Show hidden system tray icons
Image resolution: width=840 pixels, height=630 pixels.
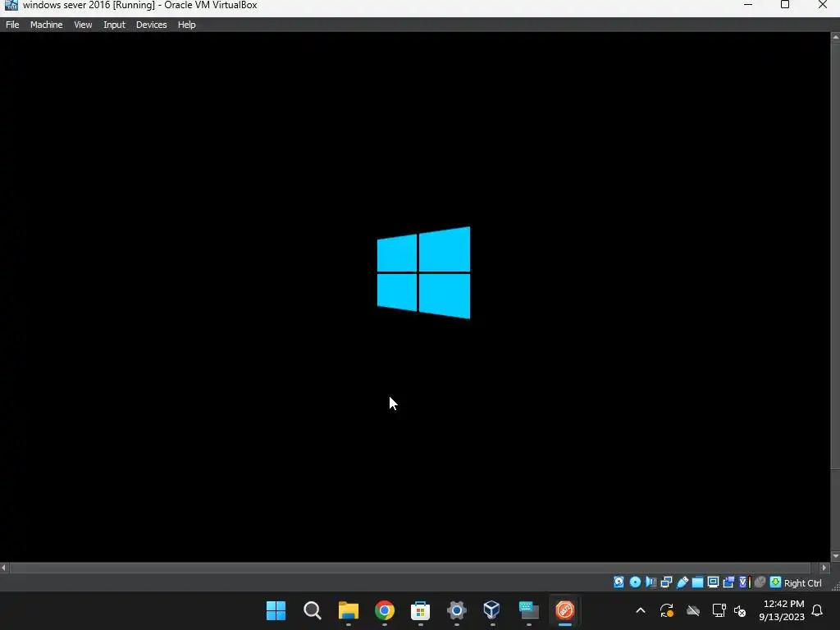(640, 610)
